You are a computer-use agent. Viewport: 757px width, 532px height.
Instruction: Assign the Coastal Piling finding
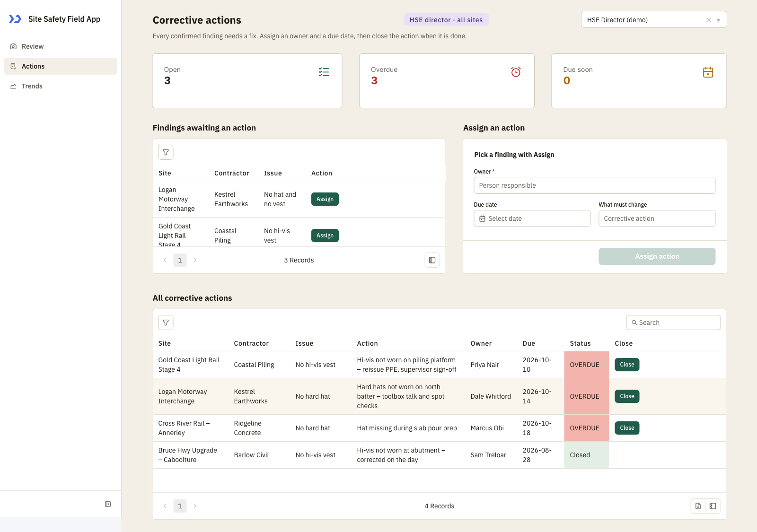tap(325, 235)
